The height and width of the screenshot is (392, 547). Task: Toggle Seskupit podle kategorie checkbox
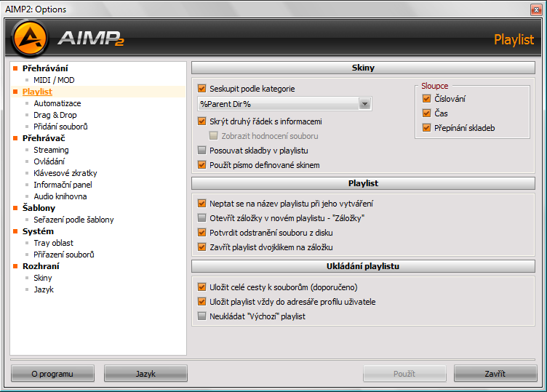coord(201,89)
